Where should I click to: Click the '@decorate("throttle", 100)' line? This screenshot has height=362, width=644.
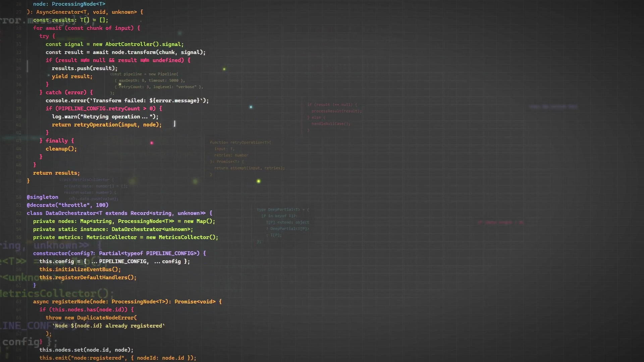[x=68, y=205]
